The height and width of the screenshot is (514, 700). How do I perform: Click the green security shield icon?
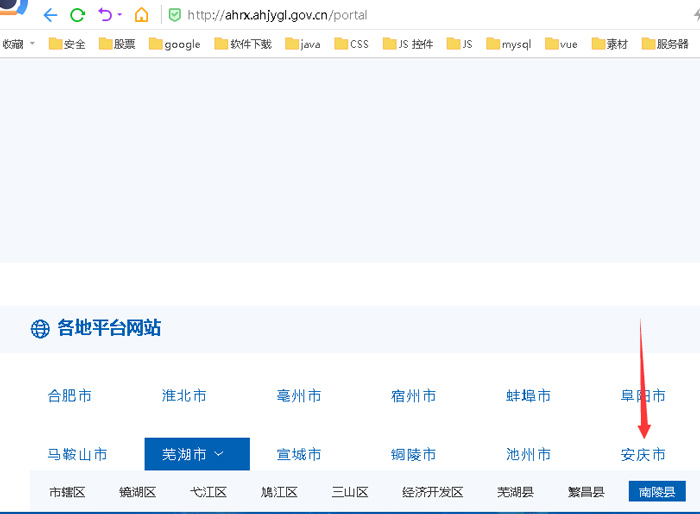(x=175, y=15)
